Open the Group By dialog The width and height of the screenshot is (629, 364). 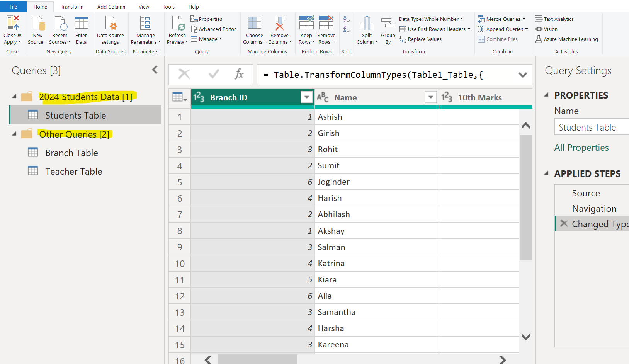(388, 29)
